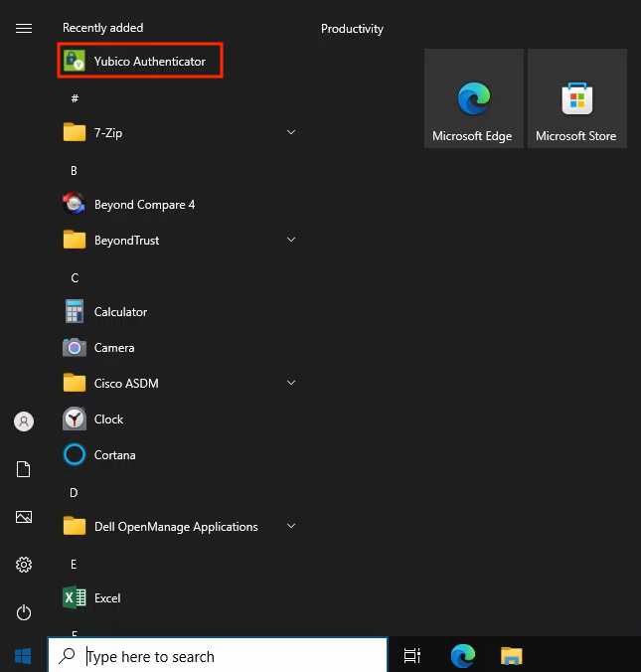Click the Dell OpenManage Applications folder icon
This screenshot has height=672, width=641.
coord(75,526)
